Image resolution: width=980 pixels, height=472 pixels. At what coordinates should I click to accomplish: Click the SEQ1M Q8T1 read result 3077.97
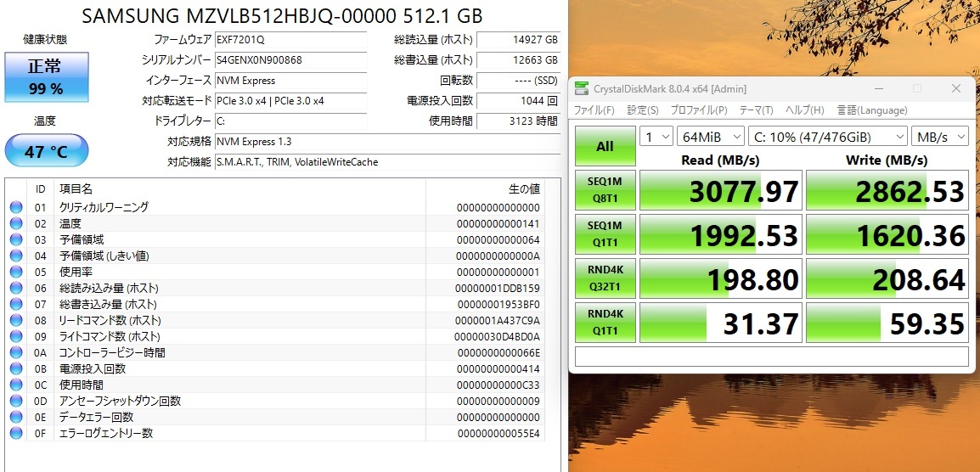point(721,190)
